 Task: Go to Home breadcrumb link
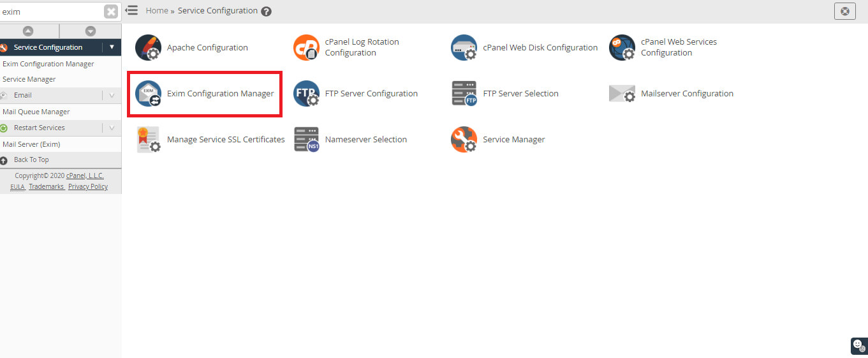pos(157,11)
